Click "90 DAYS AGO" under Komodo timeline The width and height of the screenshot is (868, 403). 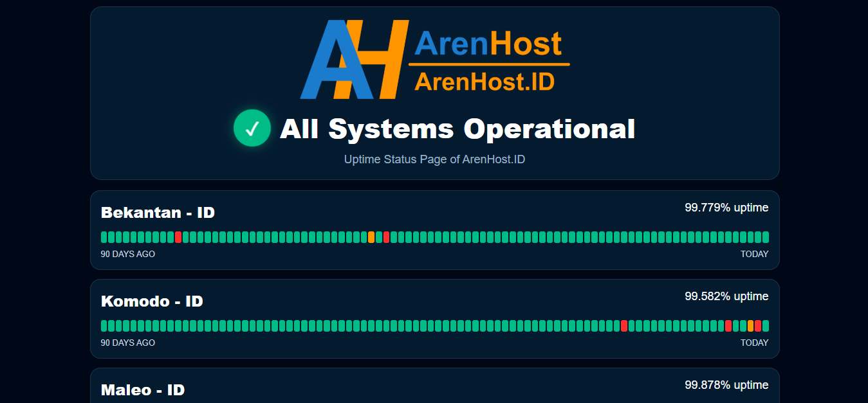tap(128, 343)
